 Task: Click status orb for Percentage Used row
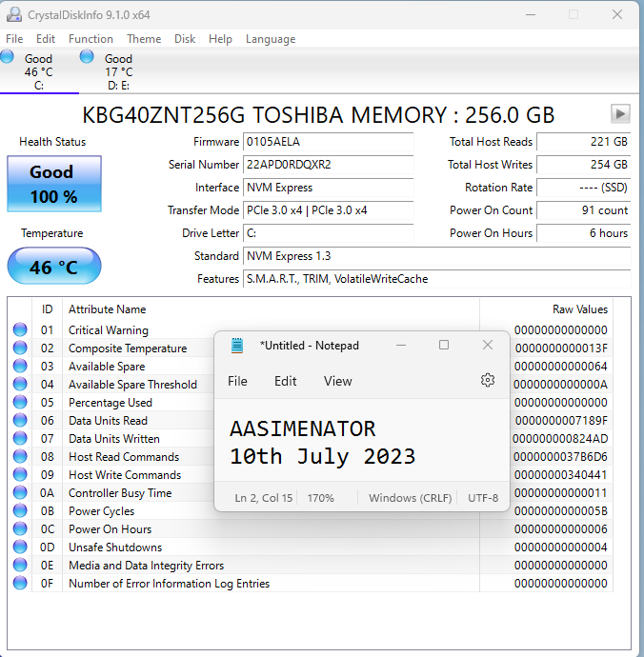[x=20, y=402]
